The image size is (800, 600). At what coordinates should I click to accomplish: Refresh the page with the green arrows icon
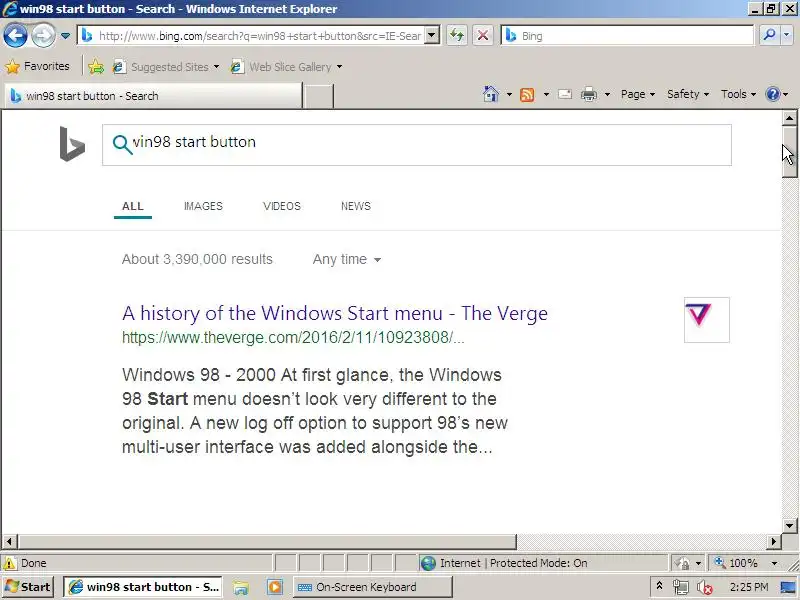click(457, 36)
